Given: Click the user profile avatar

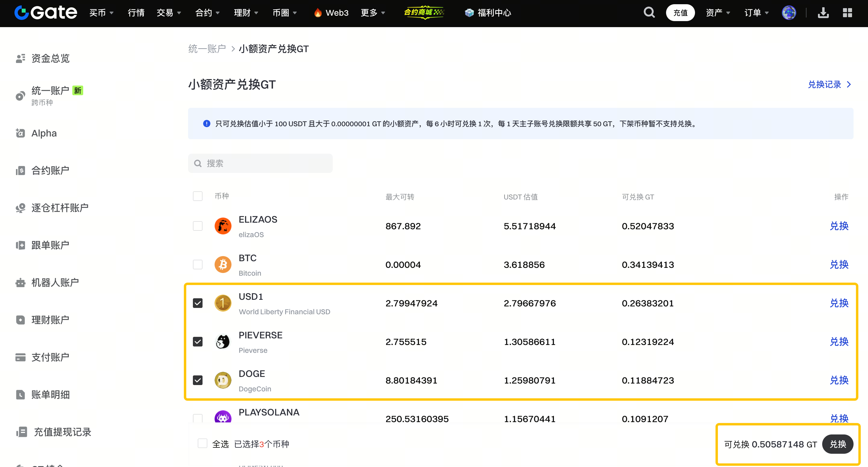Looking at the screenshot, I should point(789,13).
